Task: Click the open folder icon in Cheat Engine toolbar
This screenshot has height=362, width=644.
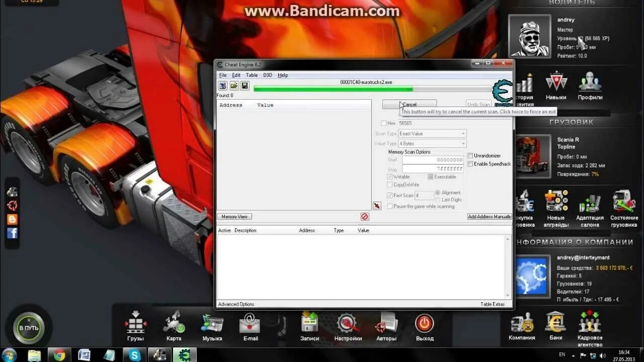Action: point(234,86)
